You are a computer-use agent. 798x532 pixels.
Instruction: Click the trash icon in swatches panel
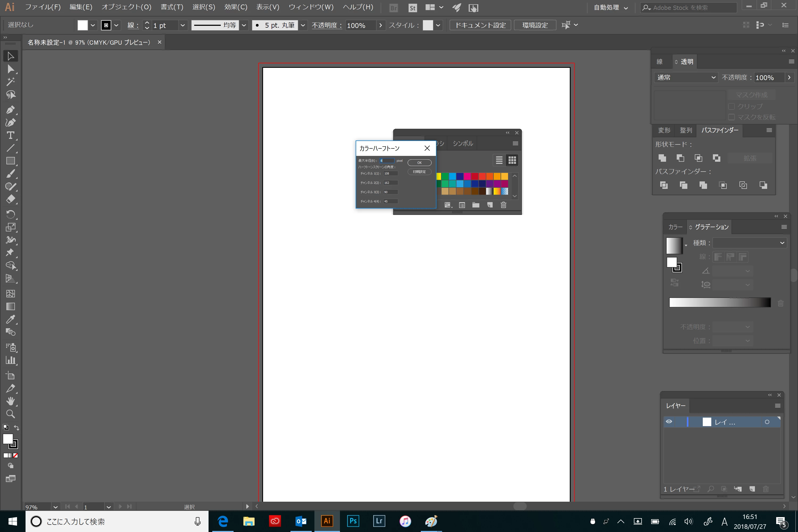coord(504,205)
